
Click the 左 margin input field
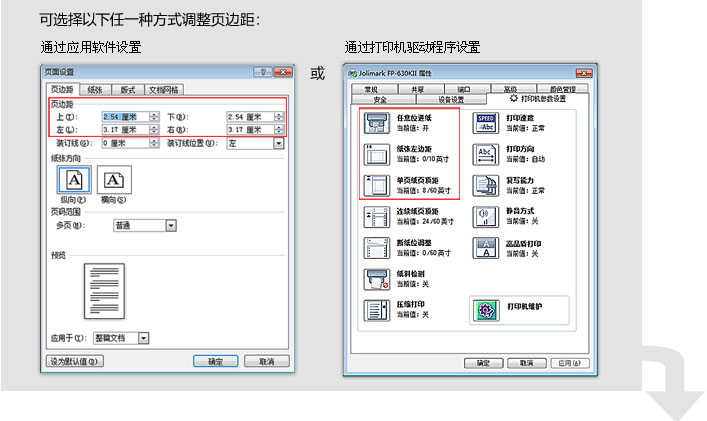tap(124, 129)
